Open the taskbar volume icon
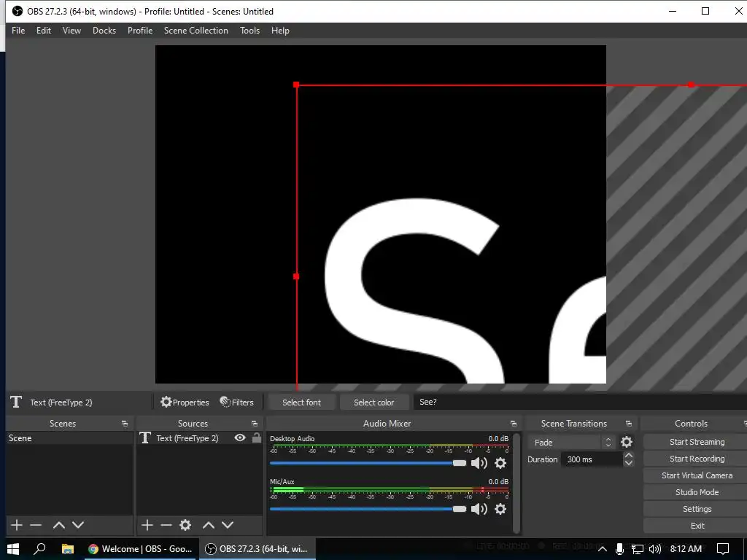This screenshot has width=747, height=560. pyautogui.click(x=655, y=549)
